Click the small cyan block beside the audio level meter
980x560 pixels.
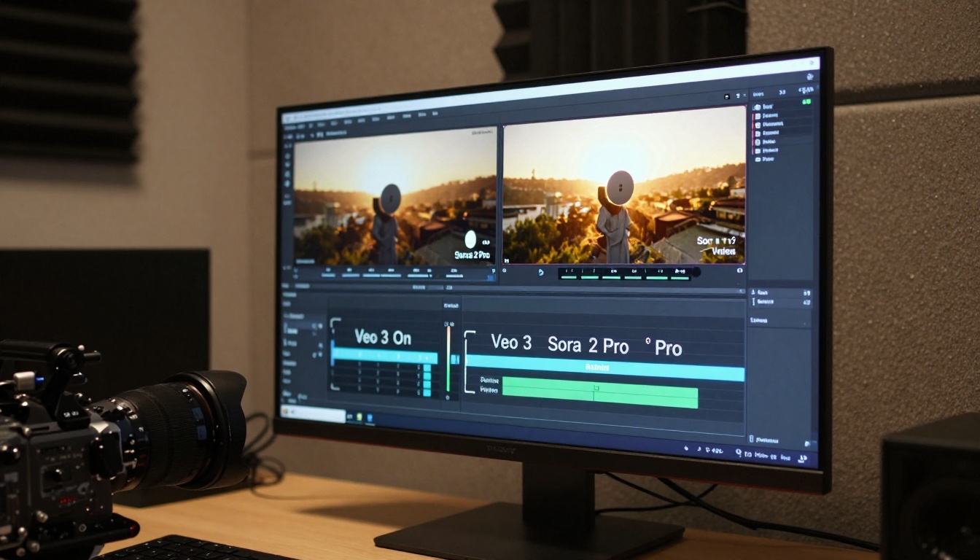[456, 359]
